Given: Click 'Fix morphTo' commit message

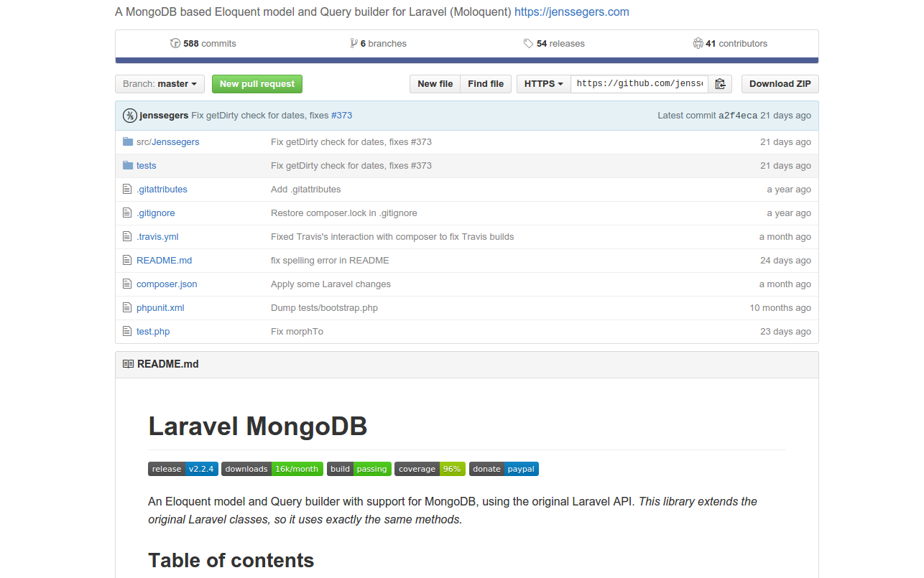Looking at the screenshot, I should (297, 331).
